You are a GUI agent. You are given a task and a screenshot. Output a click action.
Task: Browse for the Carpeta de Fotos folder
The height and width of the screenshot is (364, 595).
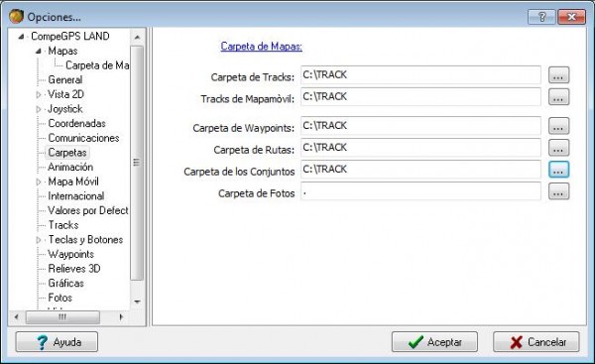[558, 190]
